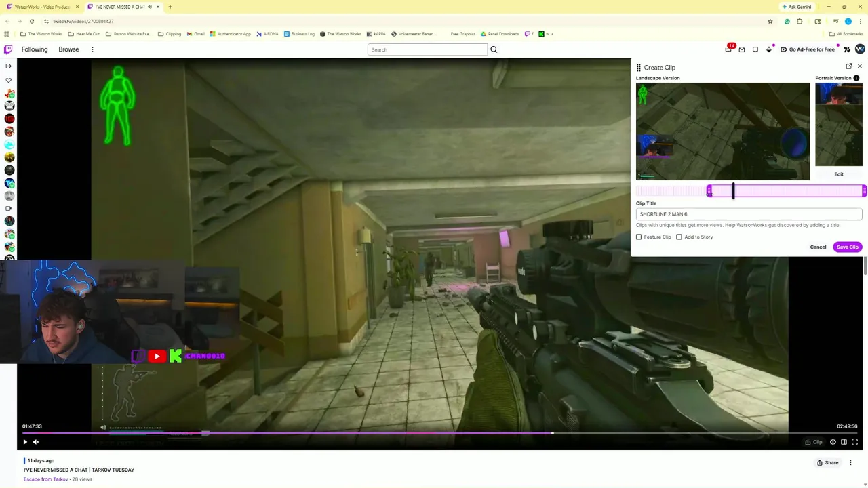The width and height of the screenshot is (868, 488).
Task: Open Twitch notifications inbox with 14 badge
Action: (x=729, y=49)
